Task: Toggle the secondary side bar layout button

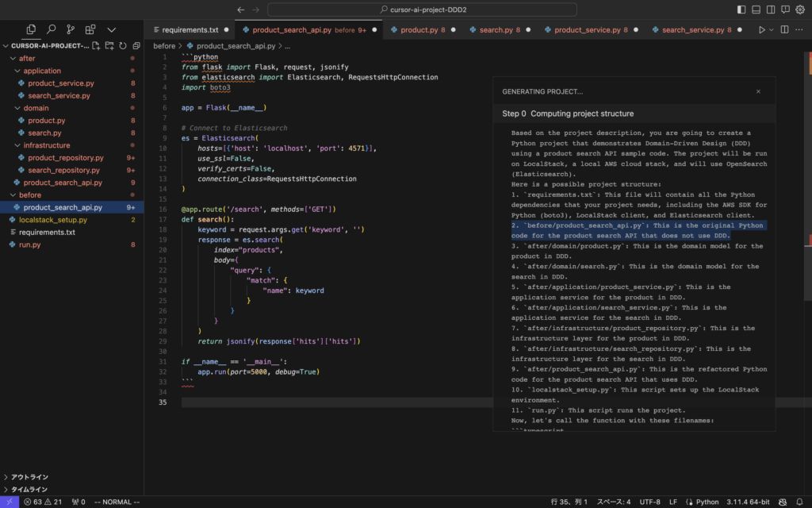Action: 771,10
